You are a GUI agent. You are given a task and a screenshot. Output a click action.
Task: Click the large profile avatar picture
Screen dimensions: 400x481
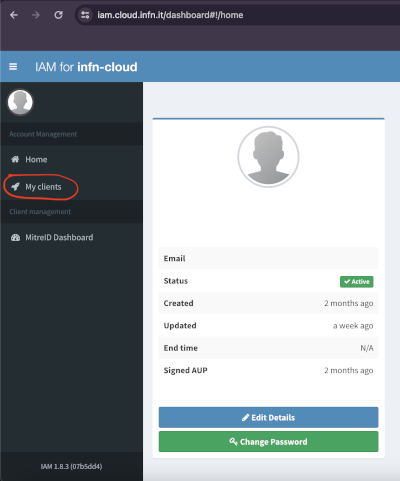click(x=268, y=157)
